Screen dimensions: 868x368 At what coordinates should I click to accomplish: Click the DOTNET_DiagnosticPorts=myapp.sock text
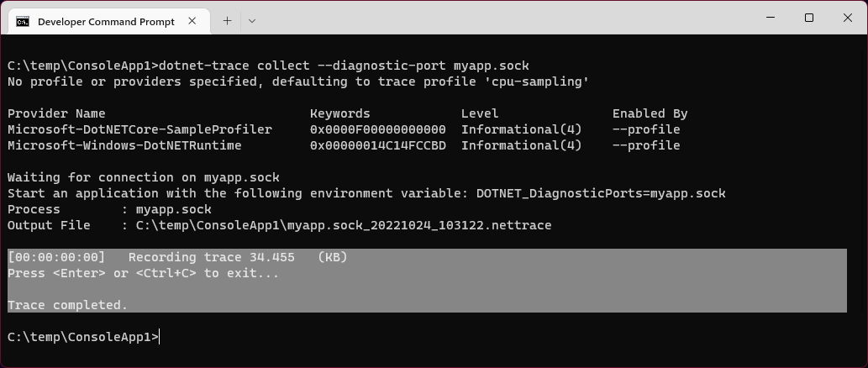[x=601, y=194]
